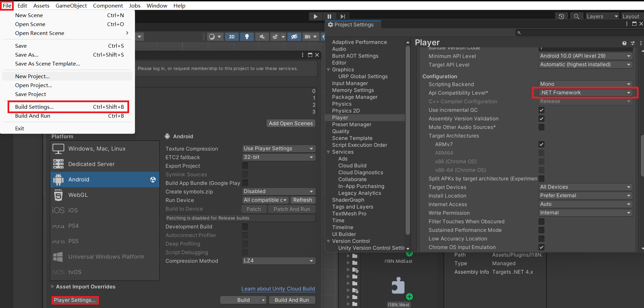Select tvOS platform
The width and height of the screenshot is (644, 308).
[105, 272]
